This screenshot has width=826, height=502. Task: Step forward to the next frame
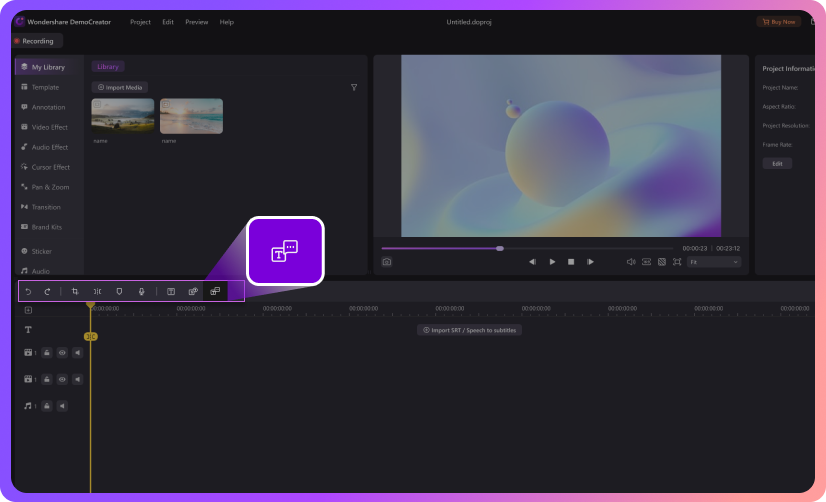tap(590, 262)
